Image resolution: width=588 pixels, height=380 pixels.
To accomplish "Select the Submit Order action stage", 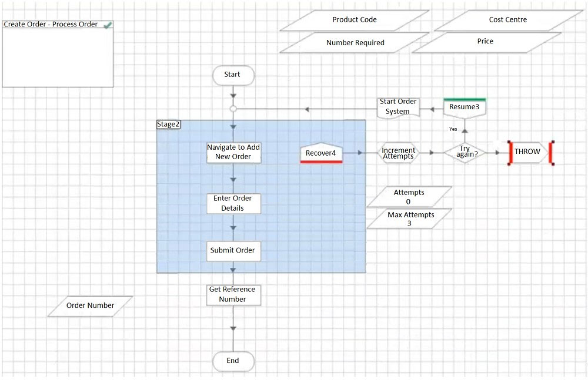I will (233, 251).
